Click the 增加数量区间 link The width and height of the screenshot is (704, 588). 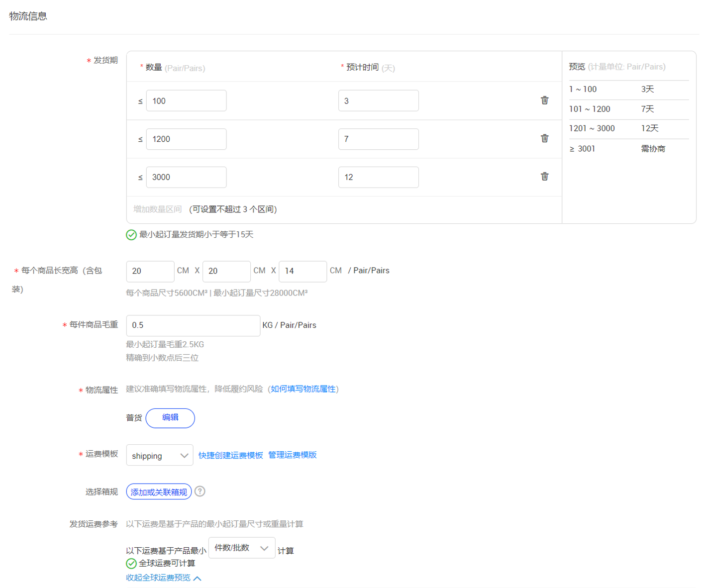[157, 209]
